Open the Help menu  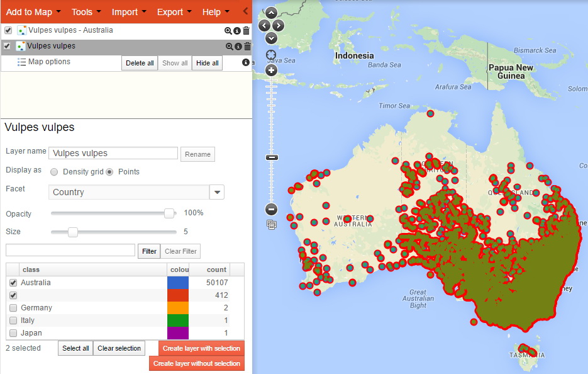tap(212, 11)
